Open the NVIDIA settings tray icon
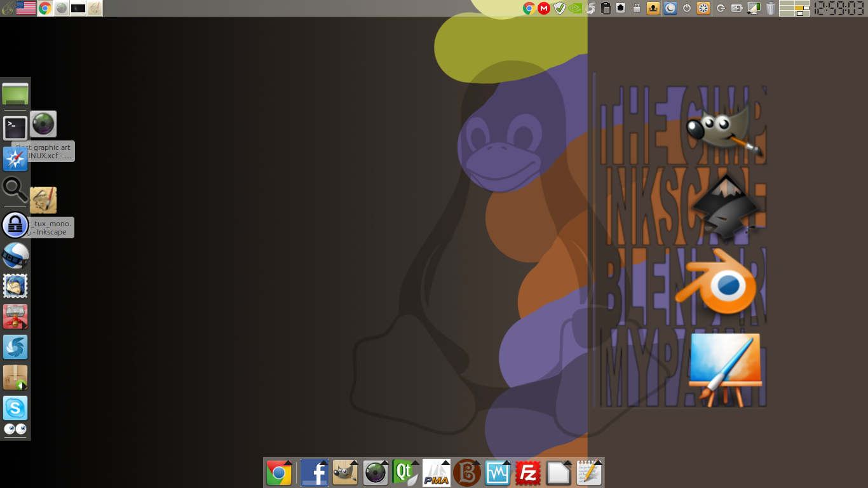The image size is (868, 488). (x=575, y=8)
